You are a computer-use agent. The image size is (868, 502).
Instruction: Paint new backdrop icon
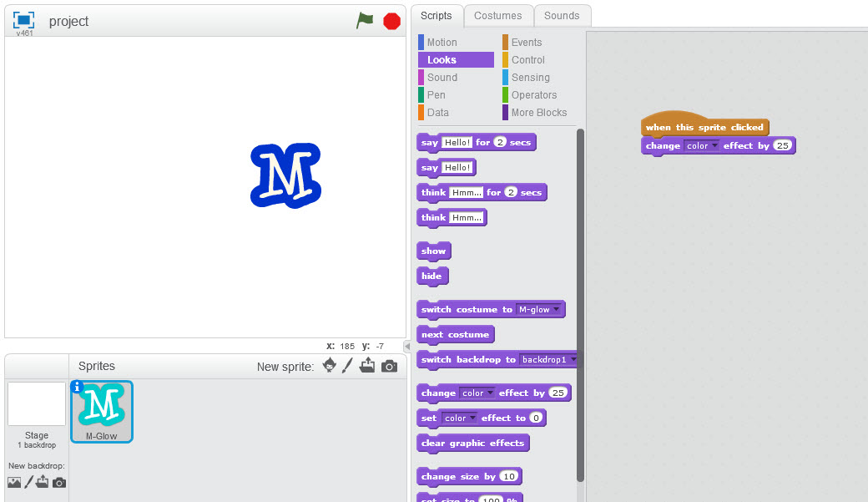[28, 482]
